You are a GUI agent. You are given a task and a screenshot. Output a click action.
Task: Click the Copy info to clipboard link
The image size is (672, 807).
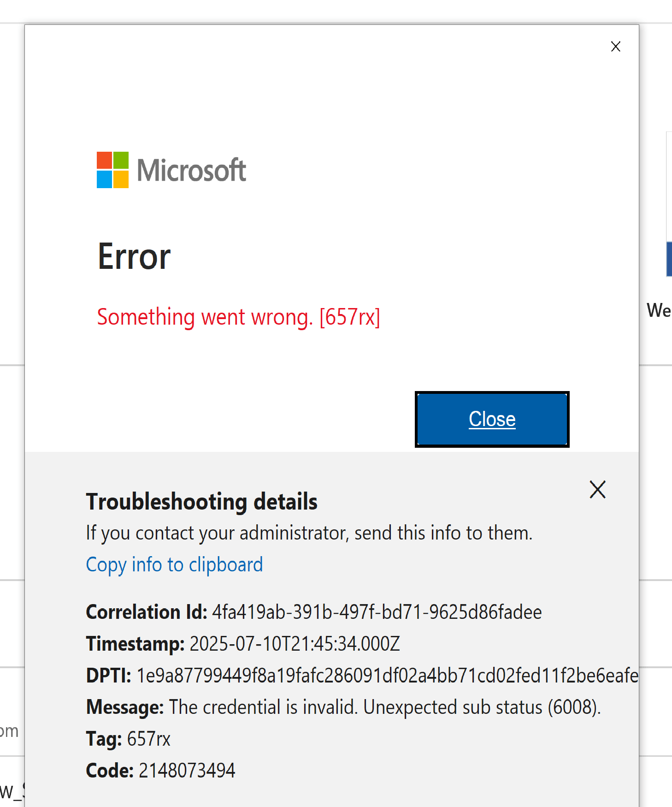click(x=174, y=565)
